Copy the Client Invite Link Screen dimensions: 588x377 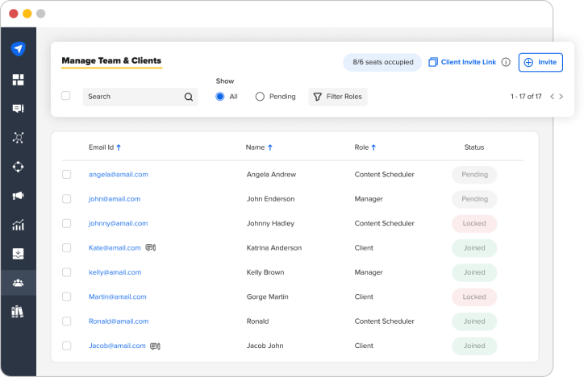pyautogui.click(x=462, y=62)
